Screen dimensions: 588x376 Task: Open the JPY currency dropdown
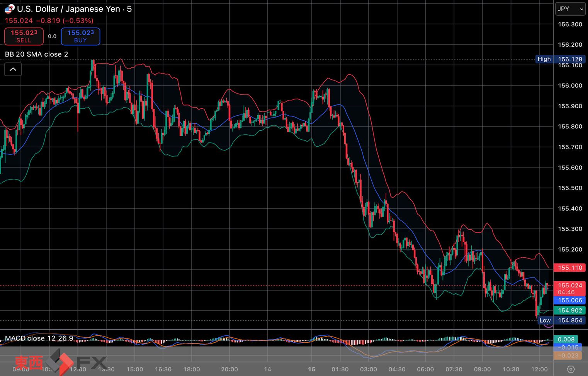click(570, 9)
